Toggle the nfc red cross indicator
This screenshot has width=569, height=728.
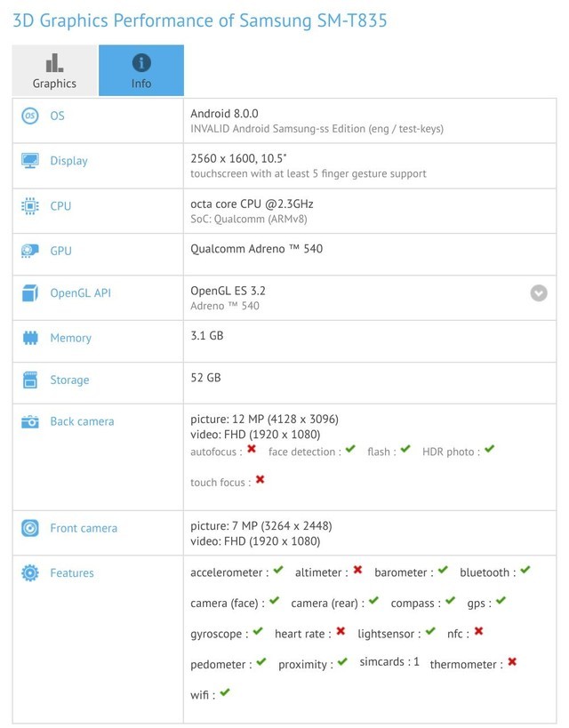(477, 634)
